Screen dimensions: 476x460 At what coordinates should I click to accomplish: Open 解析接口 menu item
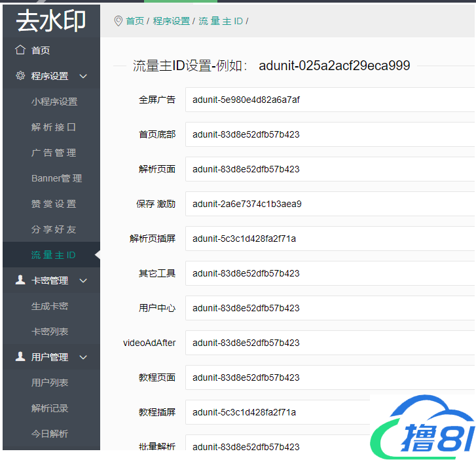[x=54, y=127]
